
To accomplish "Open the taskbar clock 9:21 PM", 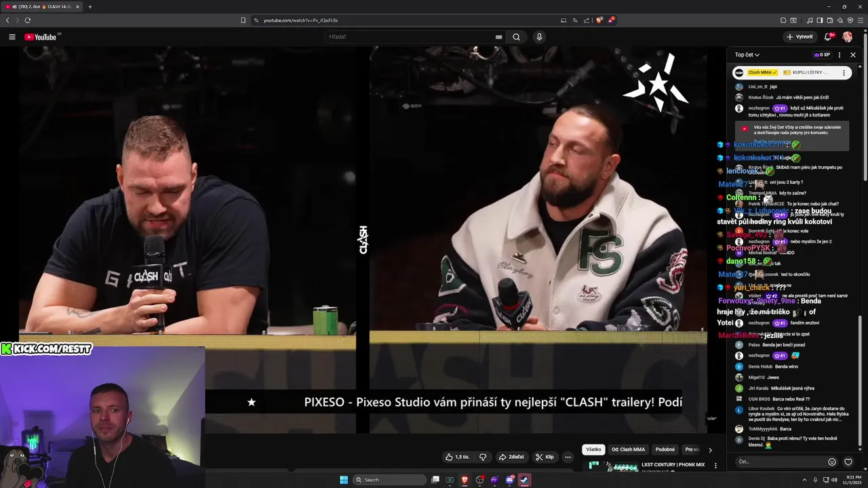I will pyautogui.click(x=850, y=480).
